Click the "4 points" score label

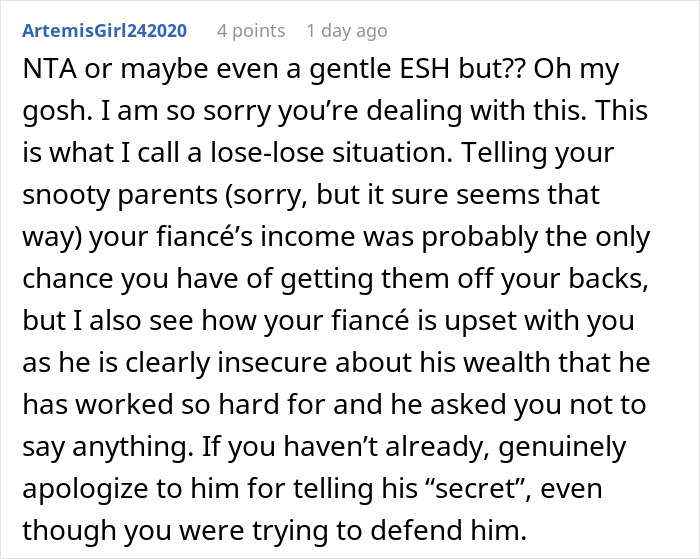[x=250, y=31]
